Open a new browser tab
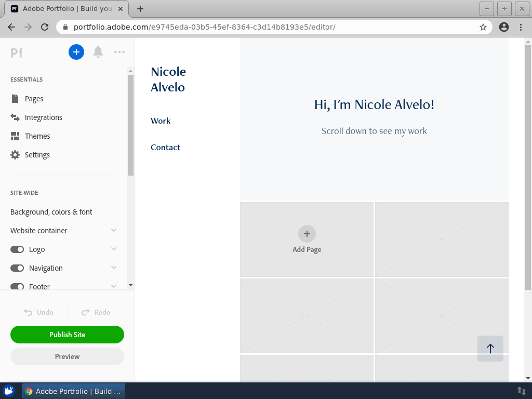Image resolution: width=532 pixels, height=399 pixels. (140, 9)
